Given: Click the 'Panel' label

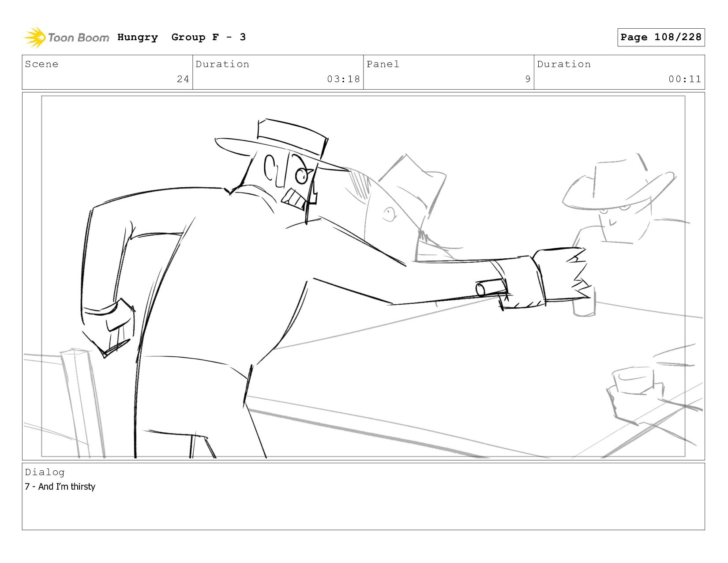Looking at the screenshot, I should coord(383,64).
